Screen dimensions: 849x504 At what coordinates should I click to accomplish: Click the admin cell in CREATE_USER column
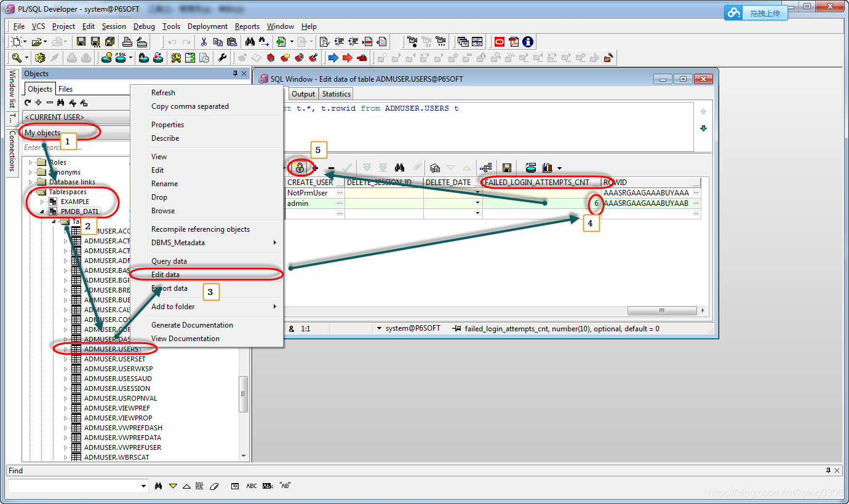[314, 203]
